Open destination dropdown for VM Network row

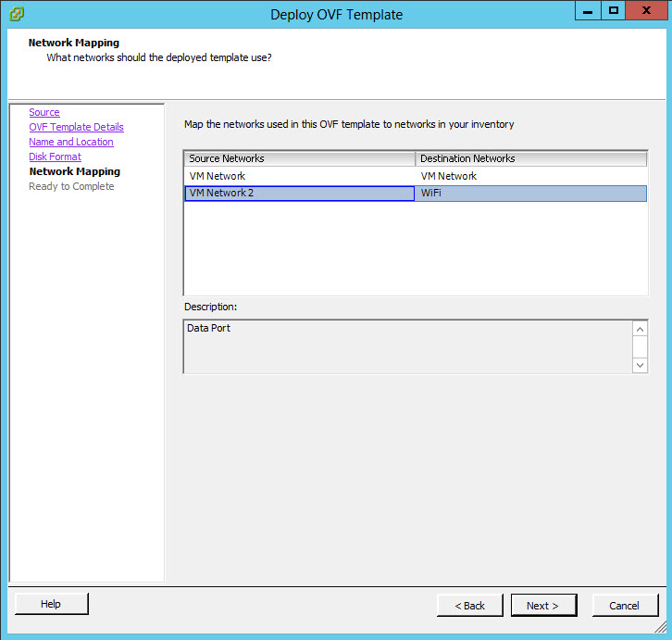531,176
